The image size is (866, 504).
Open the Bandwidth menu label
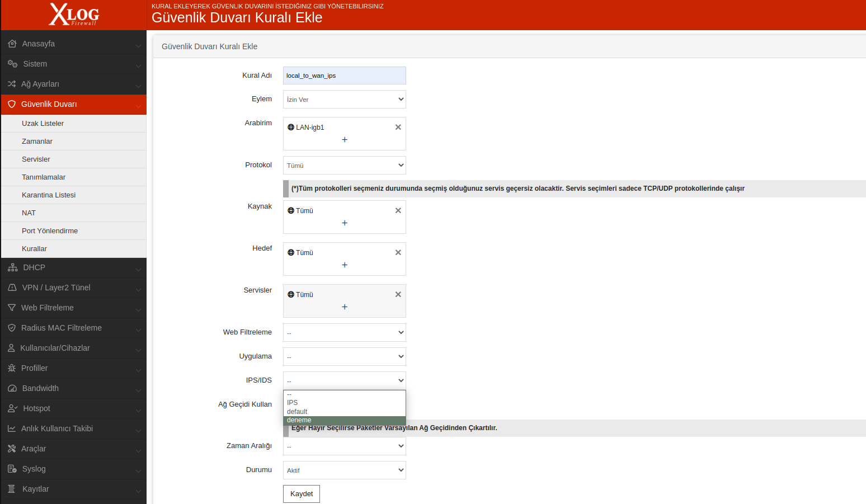(x=40, y=388)
